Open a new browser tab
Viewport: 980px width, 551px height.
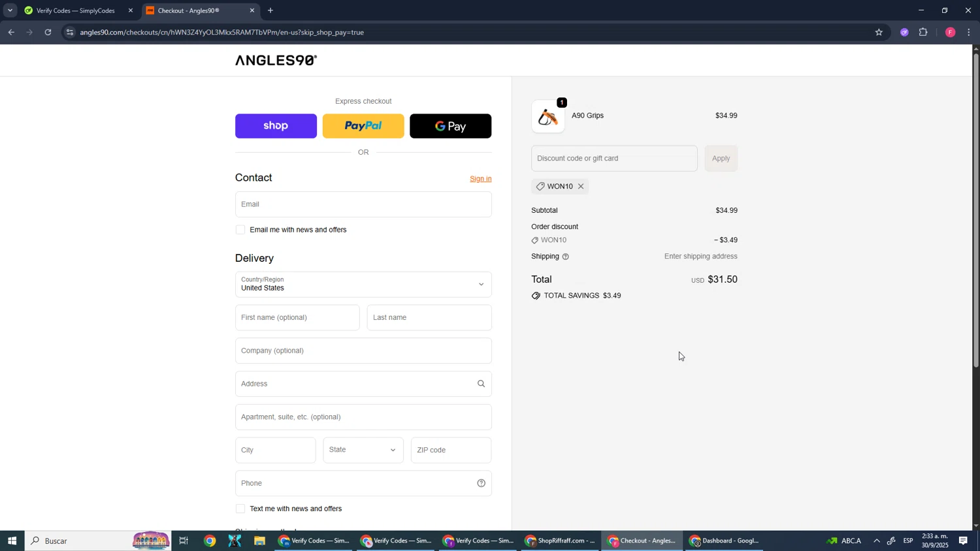coord(270,10)
